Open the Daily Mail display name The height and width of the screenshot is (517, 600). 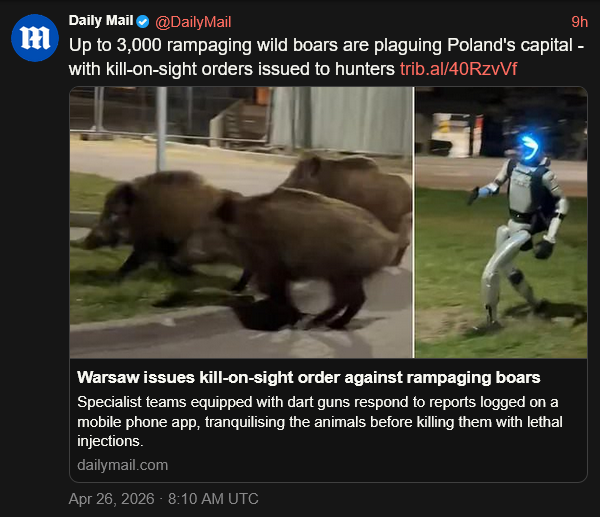point(101,21)
